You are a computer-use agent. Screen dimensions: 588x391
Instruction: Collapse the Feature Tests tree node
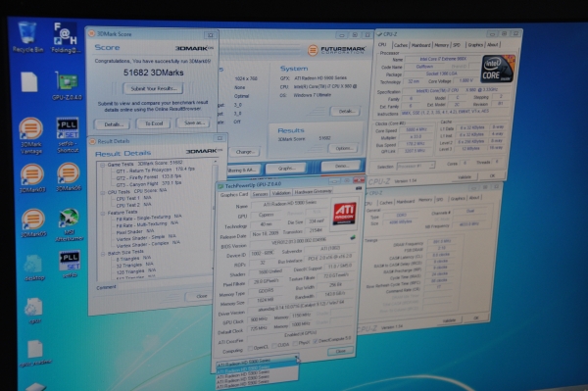[x=103, y=213]
